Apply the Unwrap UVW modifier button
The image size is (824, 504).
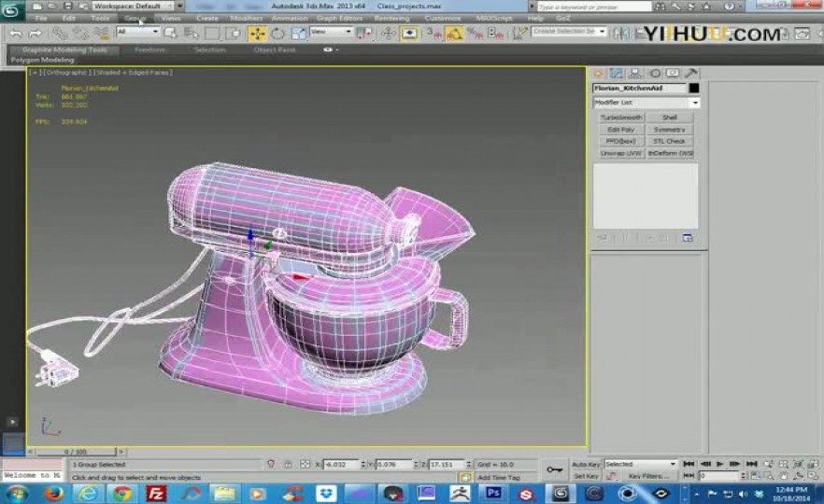point(620,153)
